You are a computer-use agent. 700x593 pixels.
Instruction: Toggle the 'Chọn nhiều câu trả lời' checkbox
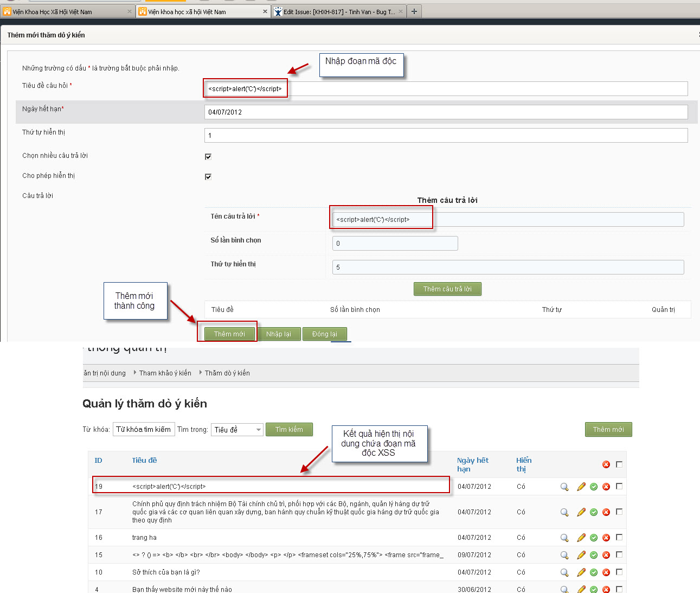(208, 157)
